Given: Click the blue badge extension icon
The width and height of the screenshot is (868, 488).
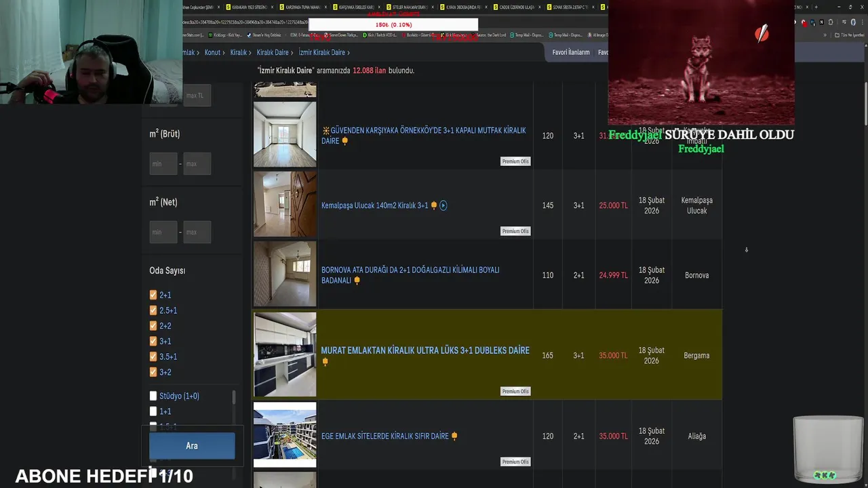Looking at the screenshot, I should 812,22.
